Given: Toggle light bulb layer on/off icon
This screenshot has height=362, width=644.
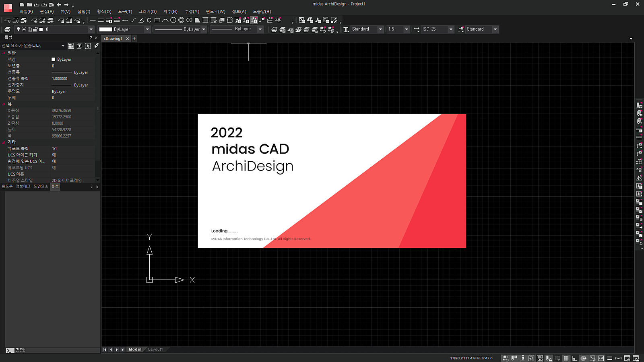Looking at the screenshot, I should coord(18,29).
